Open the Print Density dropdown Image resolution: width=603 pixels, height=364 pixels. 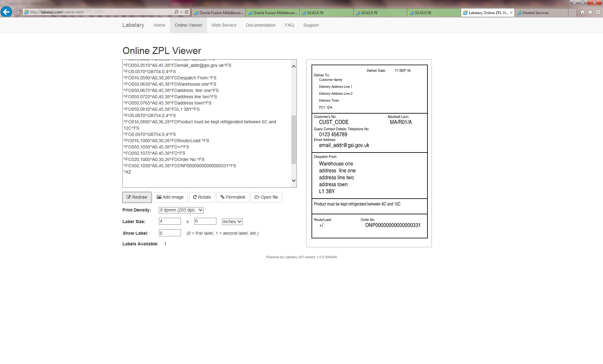[x=181, y=210]
